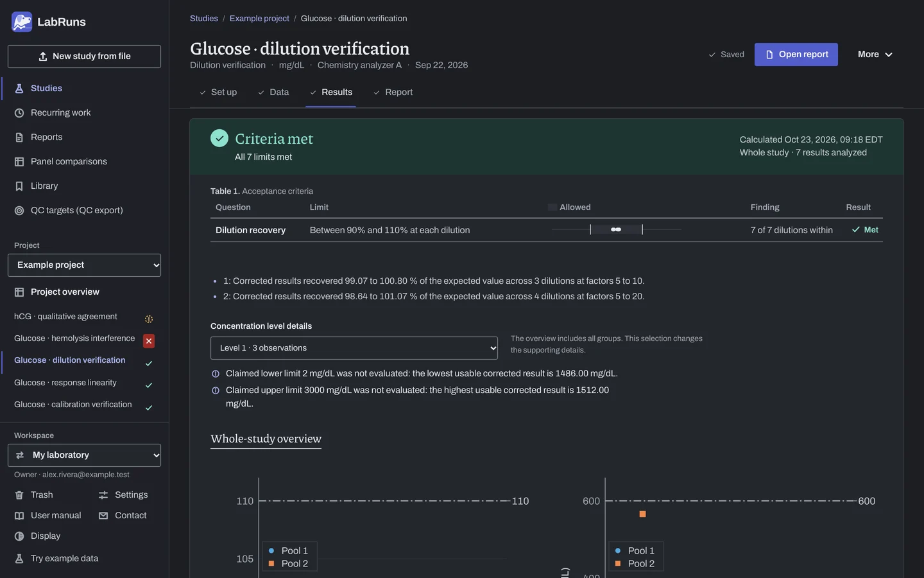The height and width of the screenshot is (578, 924).
Task: Follow the Studies breadcrumb link
Action: (204, 19)
